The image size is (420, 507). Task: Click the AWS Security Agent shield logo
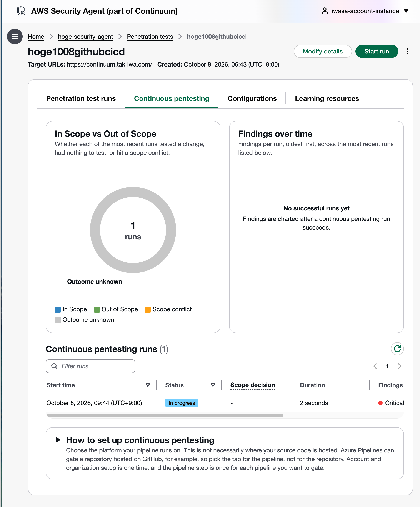click(22, 11)
